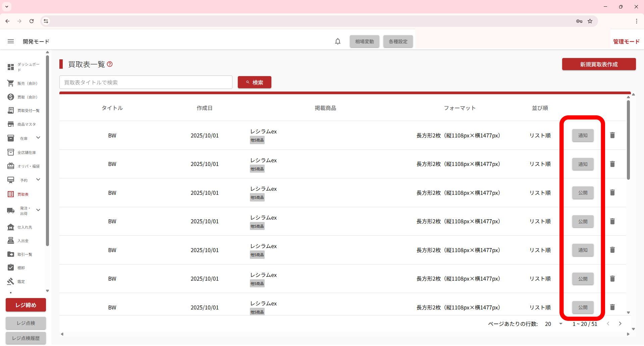Expand the 在庫 sidebar submenu
The image size is (644, 346).
[38, 138]
